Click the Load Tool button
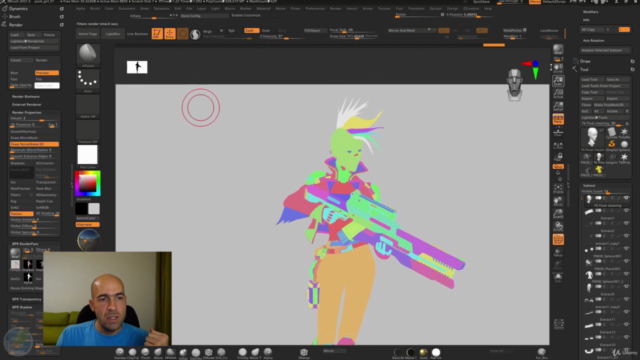 pos(592,80)
